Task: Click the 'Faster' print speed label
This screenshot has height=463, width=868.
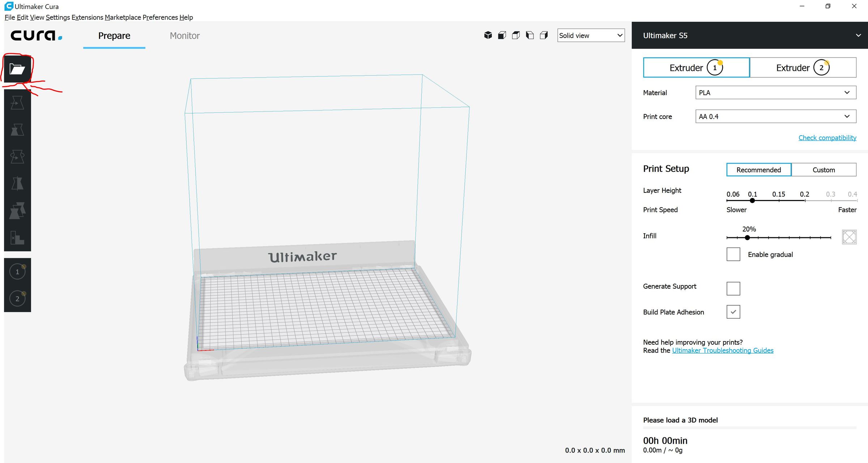Action: pyautogui.click(x=847, y=210)
